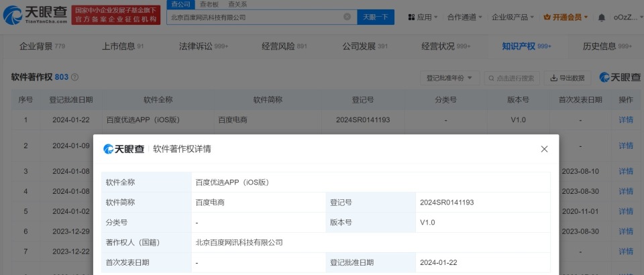This screenshot has width=644, height=275.
Task: Open the 法律诉讼 section tab
Action: (x=203, y=46)
